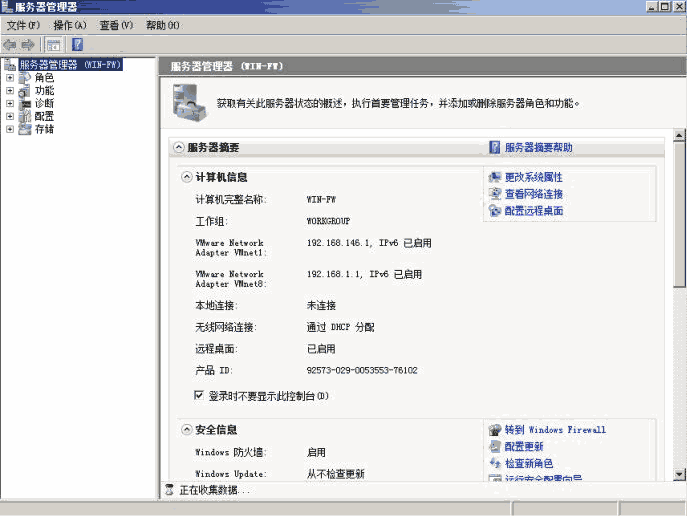Open 查看网络连接 link

coord(534,194)
